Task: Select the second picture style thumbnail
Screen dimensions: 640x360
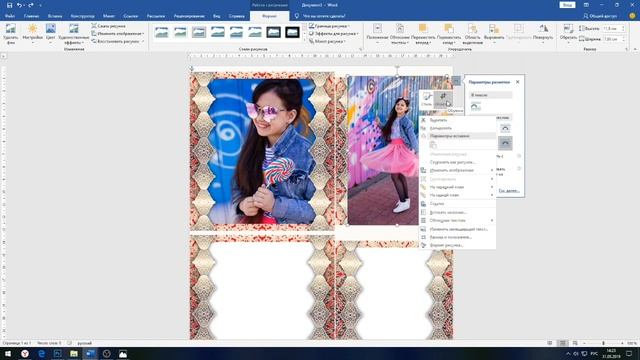Action: point(180,32)
